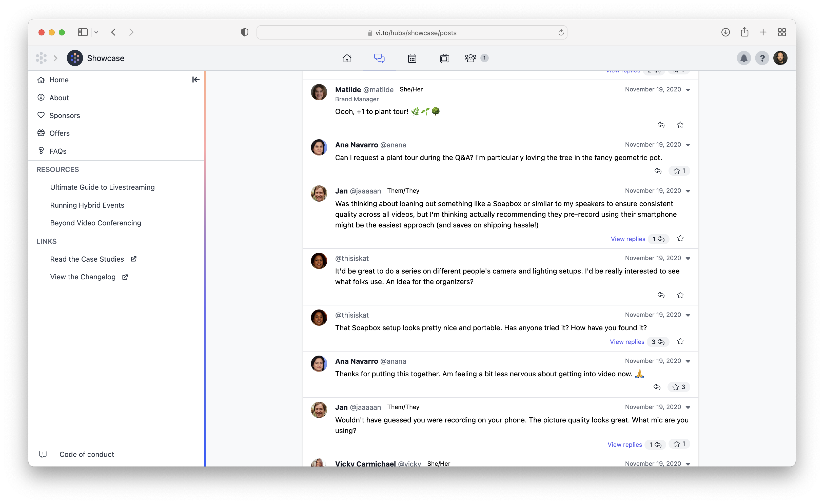Open notifications bell

coord(744,58)
